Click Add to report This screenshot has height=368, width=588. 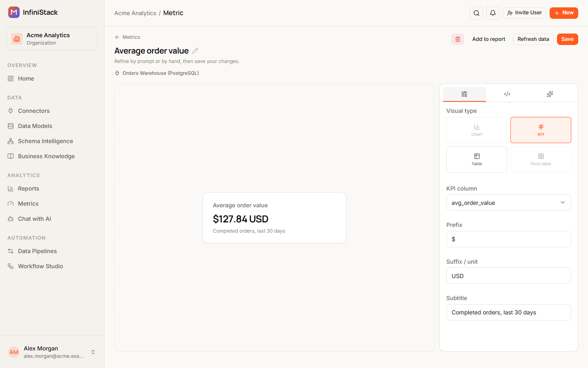click(489, 39)
